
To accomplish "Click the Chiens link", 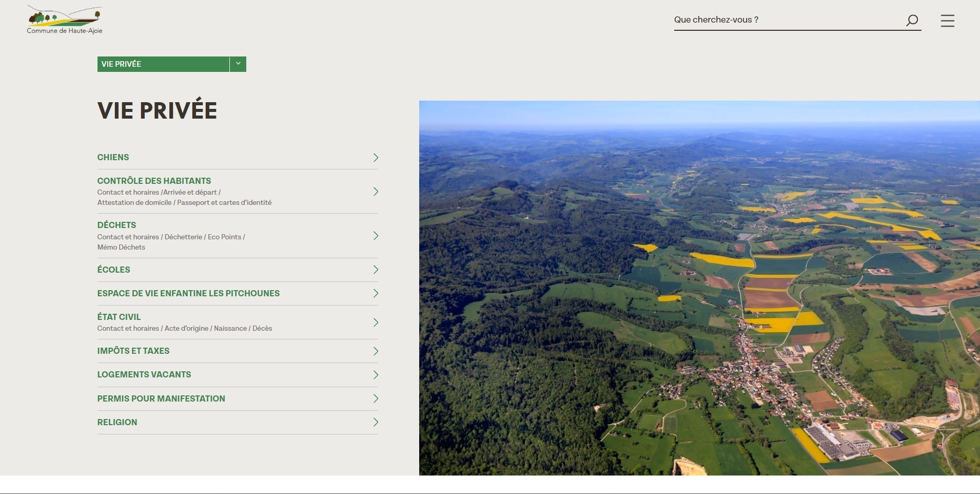I will click(x=113, y=157).
